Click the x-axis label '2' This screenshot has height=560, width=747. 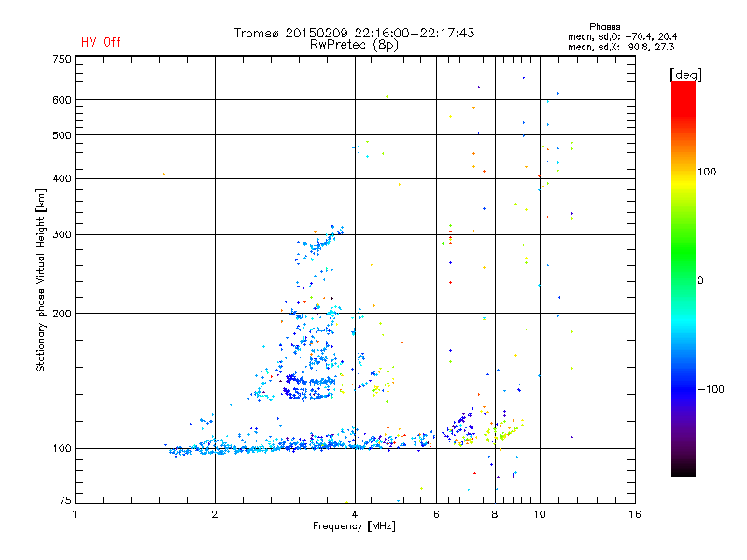coord(215,514)
